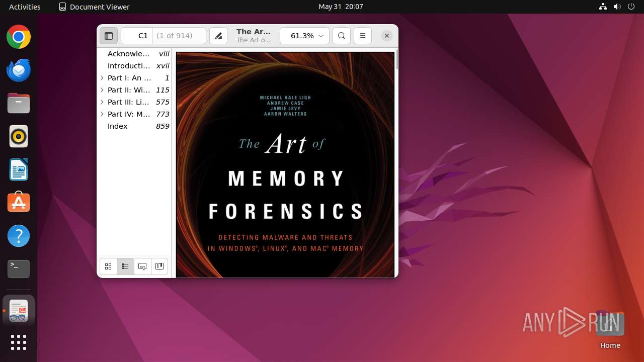Click the book cover page image

point(285,164)
